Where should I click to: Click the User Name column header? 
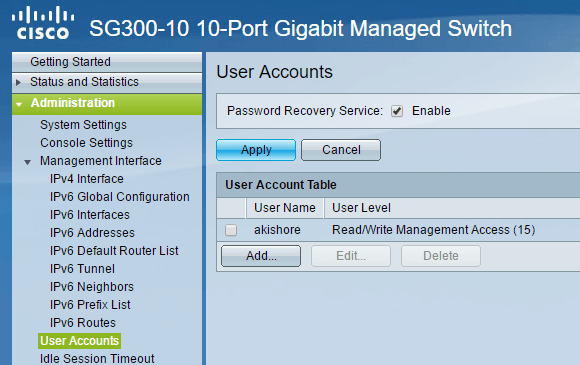(x=285, y=208)
